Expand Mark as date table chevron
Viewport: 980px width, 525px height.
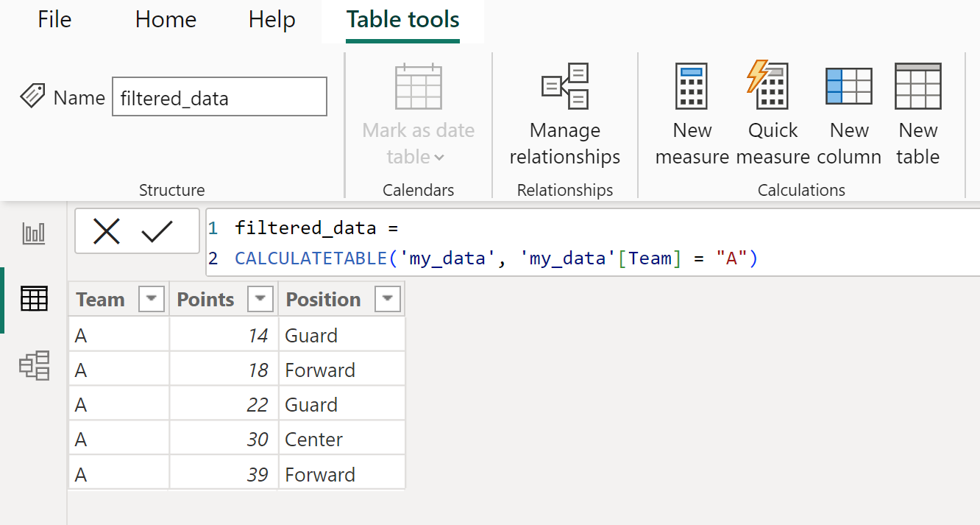pos(439,158)
